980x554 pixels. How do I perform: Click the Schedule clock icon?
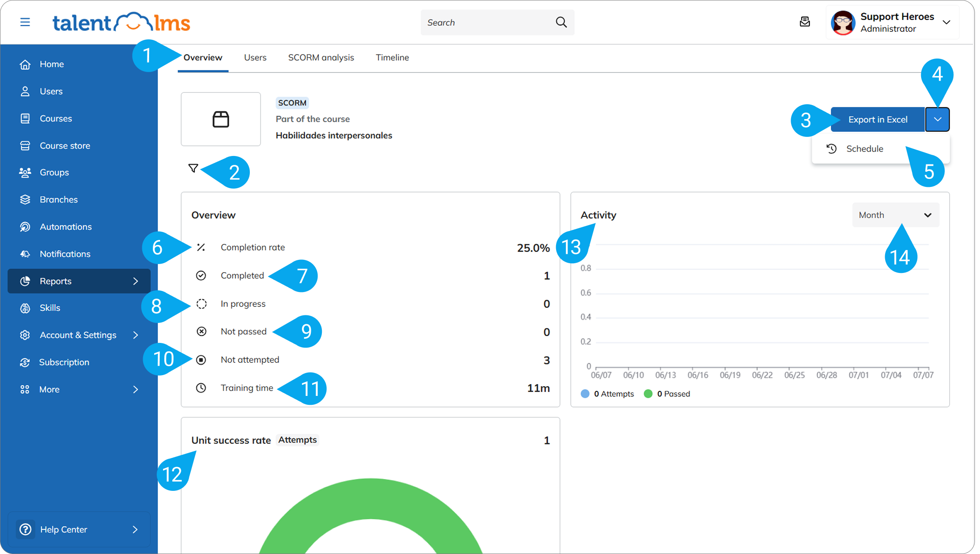[x=831, y=149]
